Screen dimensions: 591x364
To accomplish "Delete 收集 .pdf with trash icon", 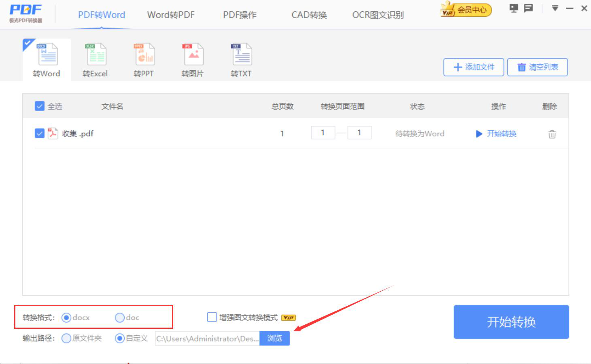I will (552, 134).
